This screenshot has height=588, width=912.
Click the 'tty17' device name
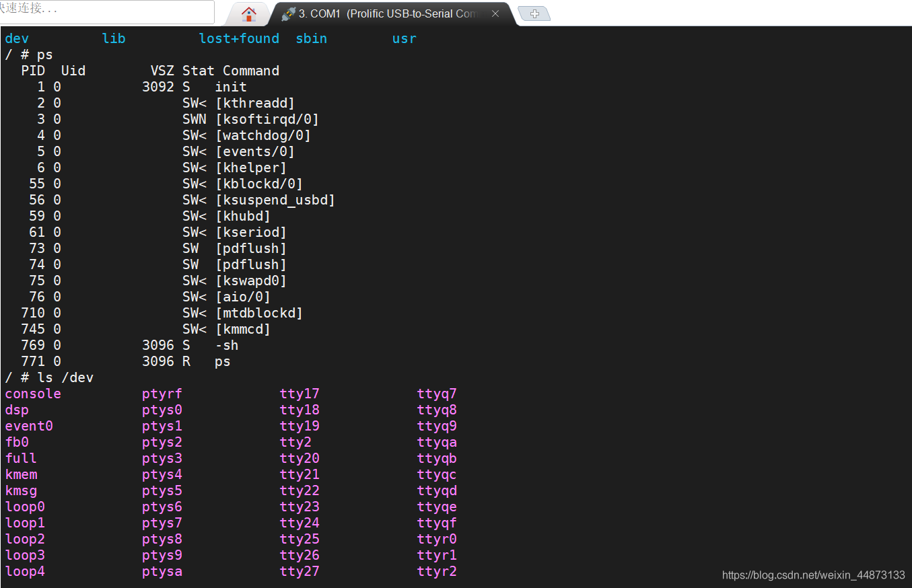point(300,394)
